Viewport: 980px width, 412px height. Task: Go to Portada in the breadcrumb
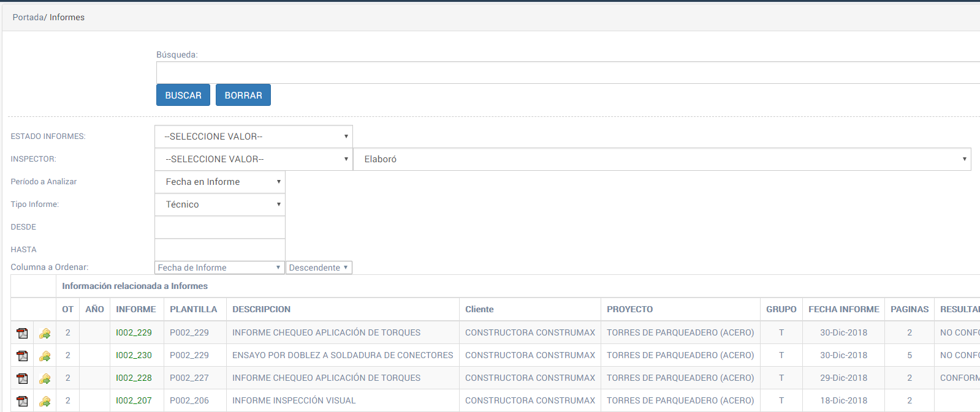(x=28, y=17)
